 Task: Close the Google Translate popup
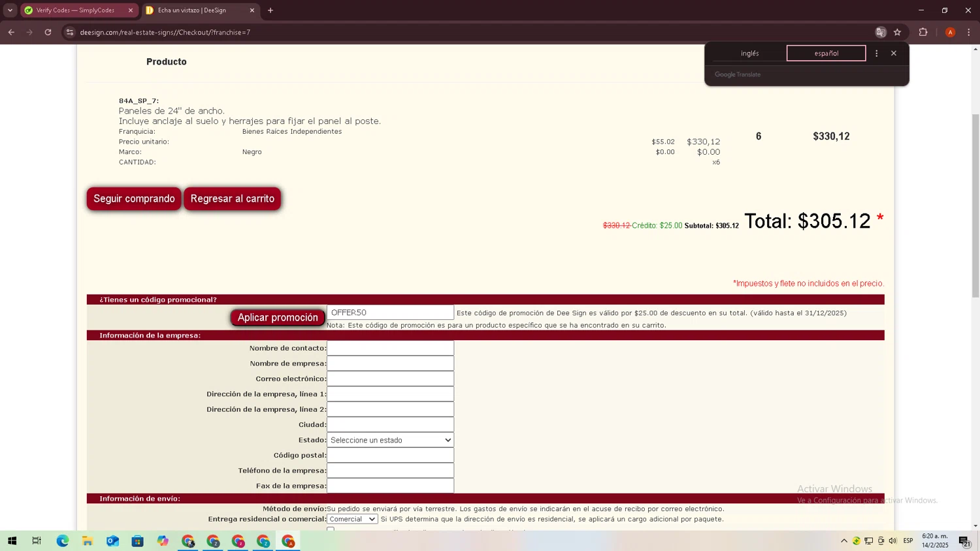coord(894,54)
